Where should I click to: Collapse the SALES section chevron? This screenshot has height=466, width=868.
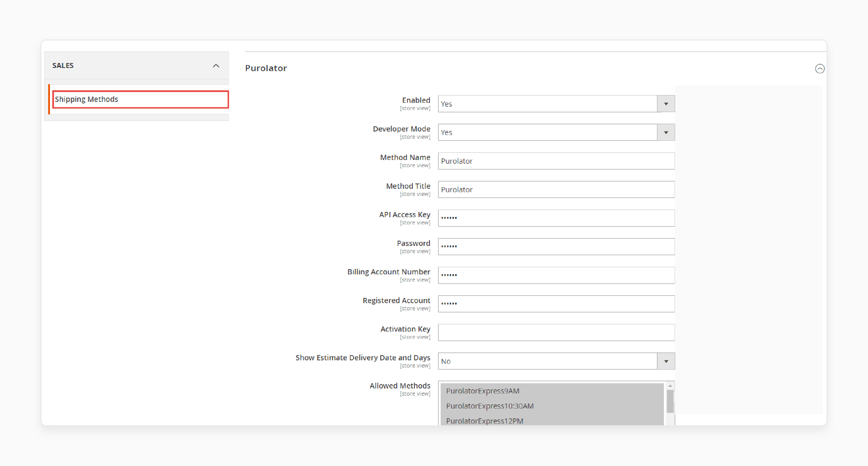[x=216, y=66]
